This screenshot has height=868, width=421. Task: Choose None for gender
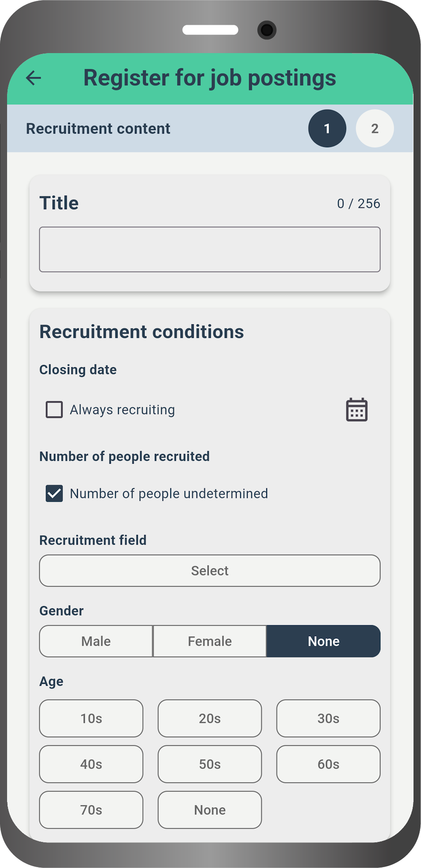[323, 641]
